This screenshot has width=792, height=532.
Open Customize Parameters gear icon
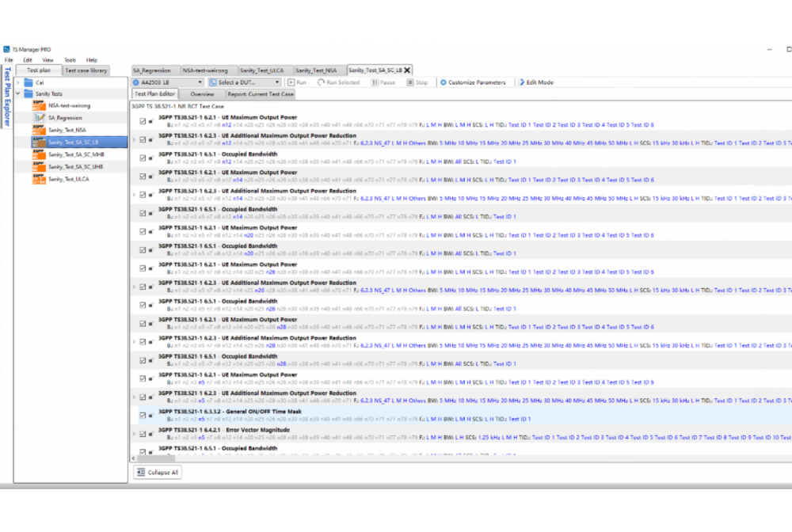pyautogui.click(x=444, y=82)
